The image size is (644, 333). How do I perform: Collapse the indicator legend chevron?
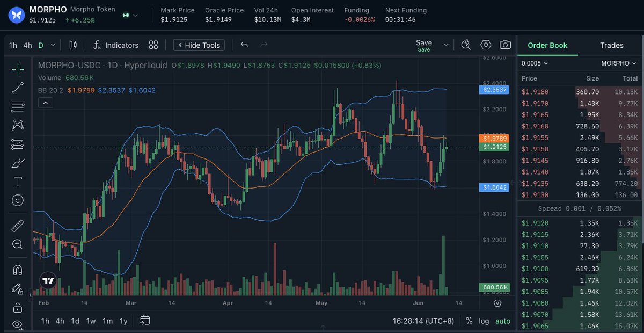point(45,103)
